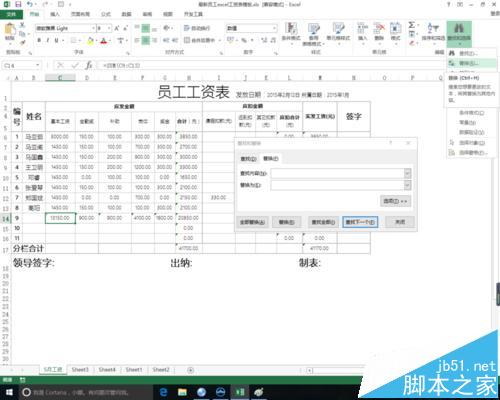Click the insert function fx icon

89,65
